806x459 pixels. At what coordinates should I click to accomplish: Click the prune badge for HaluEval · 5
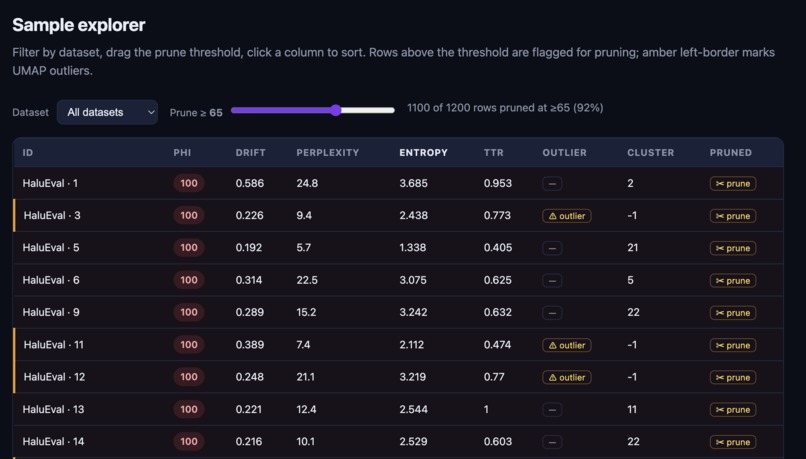732,248
